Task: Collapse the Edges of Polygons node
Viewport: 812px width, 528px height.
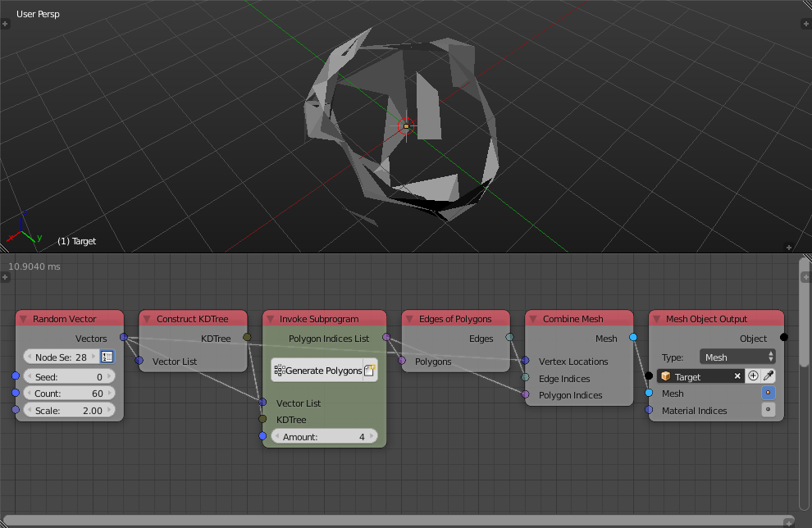Action: 410,319
